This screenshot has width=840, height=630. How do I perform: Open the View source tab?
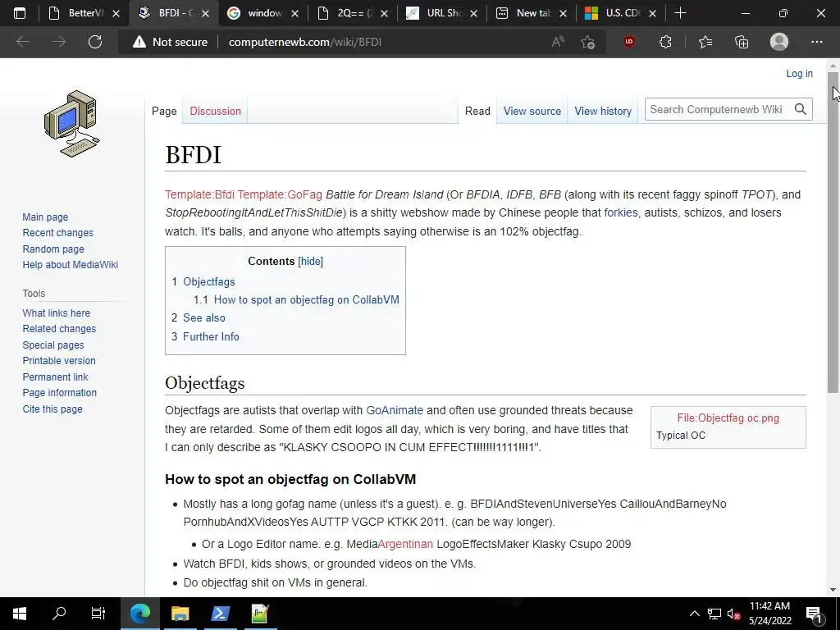click(532, 111)
